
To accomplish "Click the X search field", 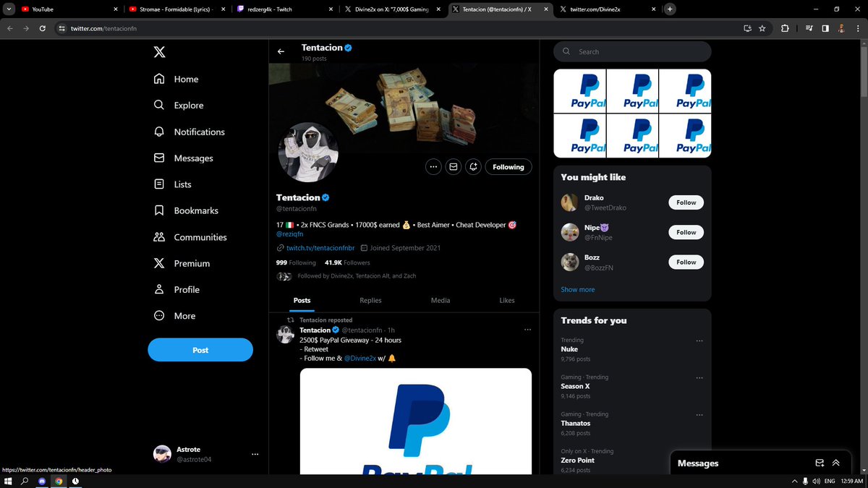I will [x=632, y=51].
